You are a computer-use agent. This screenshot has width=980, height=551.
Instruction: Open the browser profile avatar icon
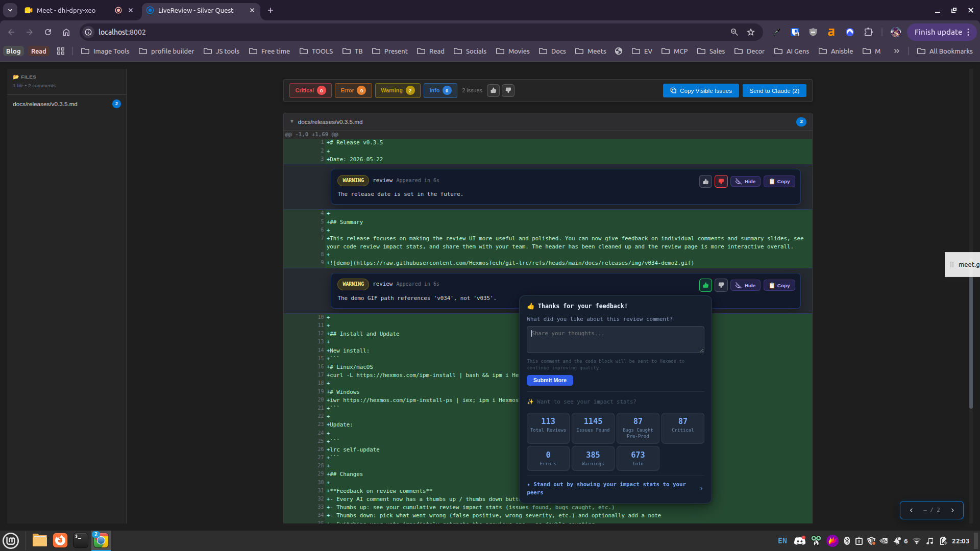[895, 32]
